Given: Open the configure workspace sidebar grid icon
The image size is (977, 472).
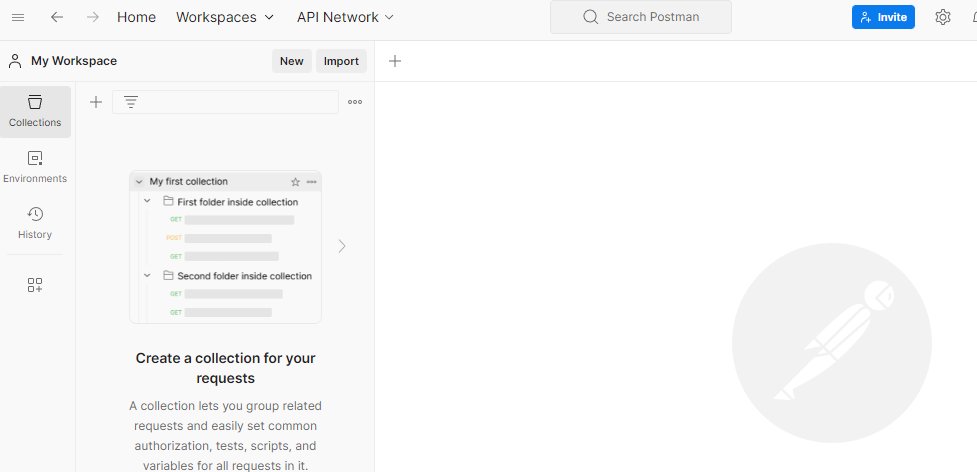Looking at the screenshot, I should click(35, 285).
